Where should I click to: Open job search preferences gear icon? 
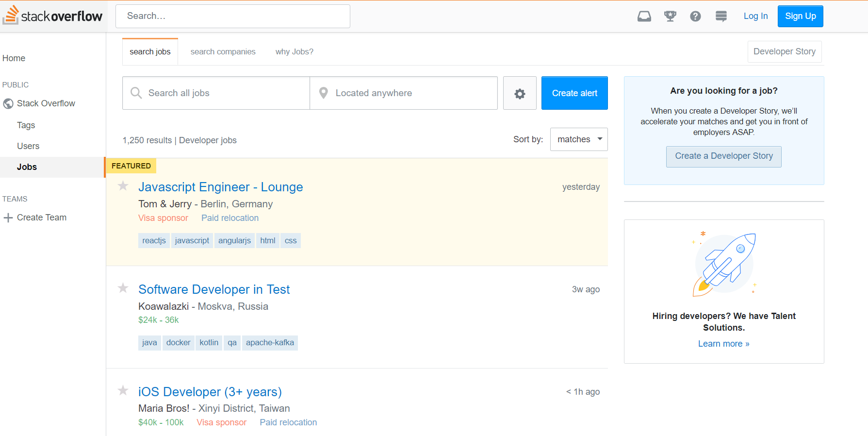pos(520,93)
